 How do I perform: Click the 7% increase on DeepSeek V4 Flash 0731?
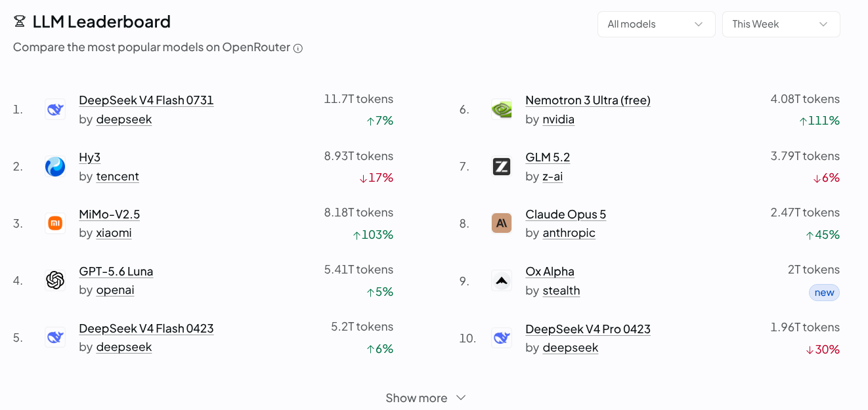click(x=380, y=121)
